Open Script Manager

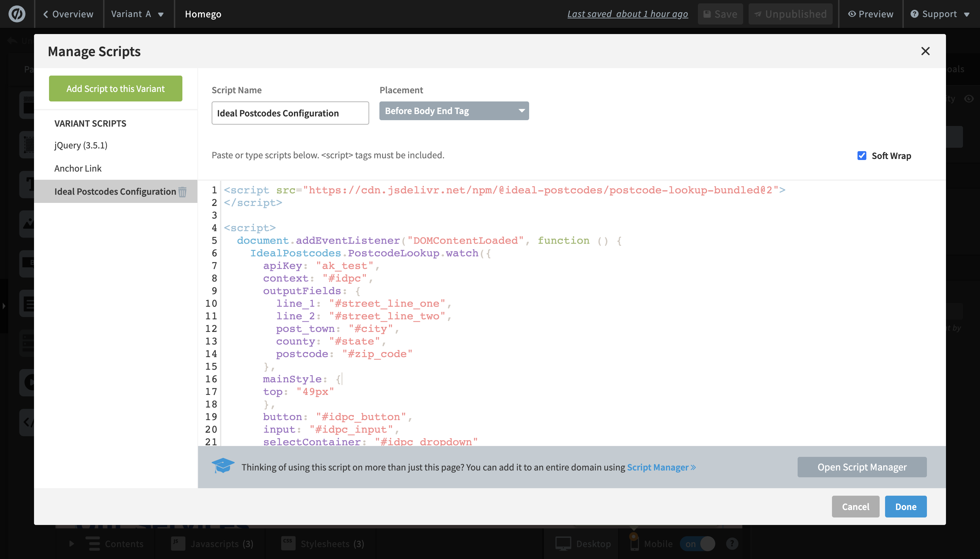(x=862, y=467)
